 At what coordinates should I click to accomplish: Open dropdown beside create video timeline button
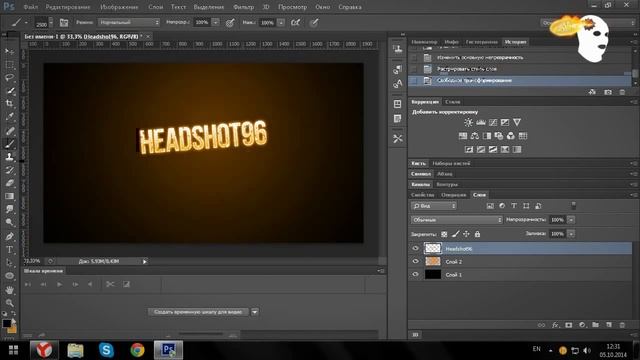click(x=254, y=312)
